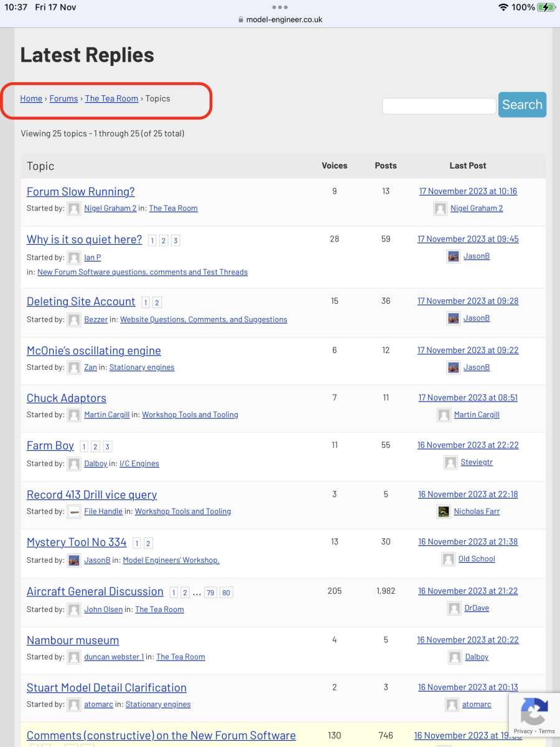Image resolution: width=560 pixels, height=747 pixels.
Task: Open last post 17 November 2023 at 10:16
Action: pos(468,191)
